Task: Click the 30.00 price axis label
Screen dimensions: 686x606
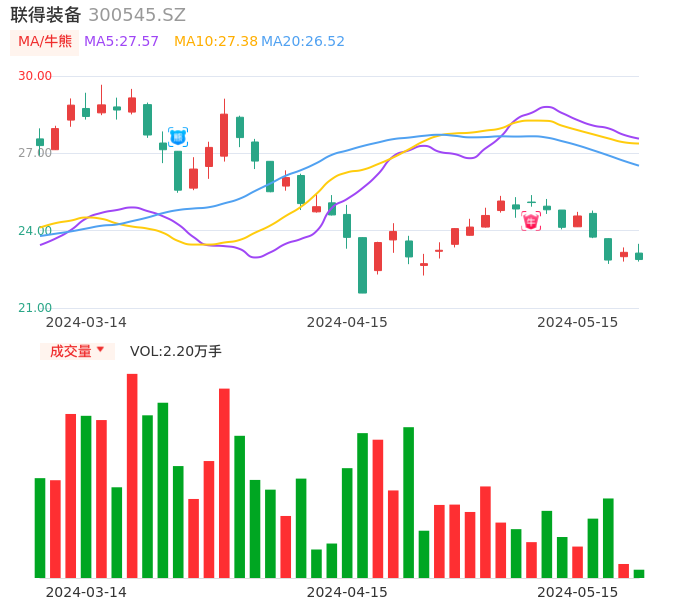Action: coord(35,76)
